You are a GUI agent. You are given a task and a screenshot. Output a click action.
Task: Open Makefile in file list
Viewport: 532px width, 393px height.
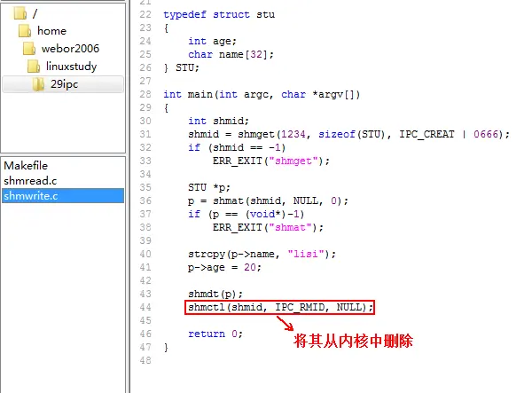[x=26, y=166]
